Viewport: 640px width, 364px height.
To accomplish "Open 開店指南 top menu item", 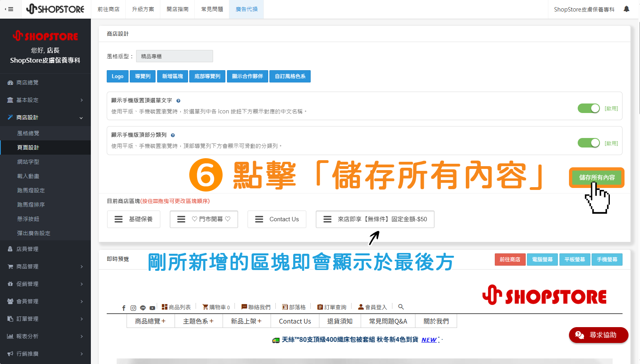I will tap(177, 9).
